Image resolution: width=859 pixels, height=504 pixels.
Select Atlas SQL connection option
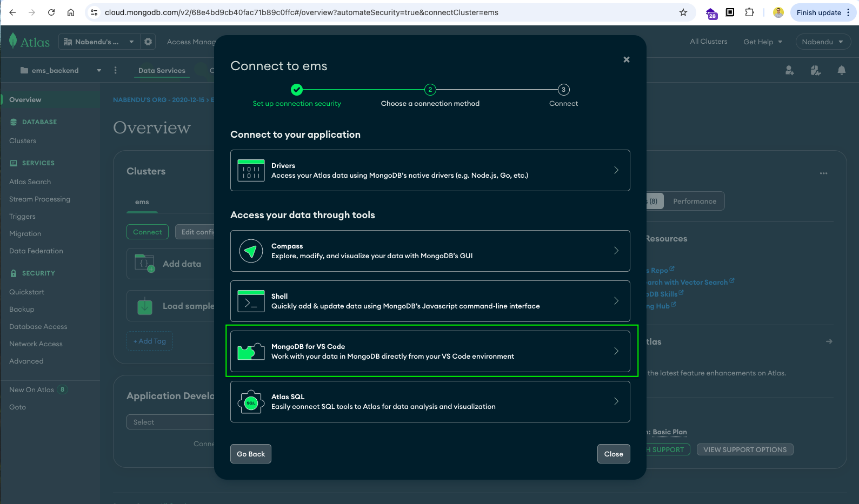[430, 401]
